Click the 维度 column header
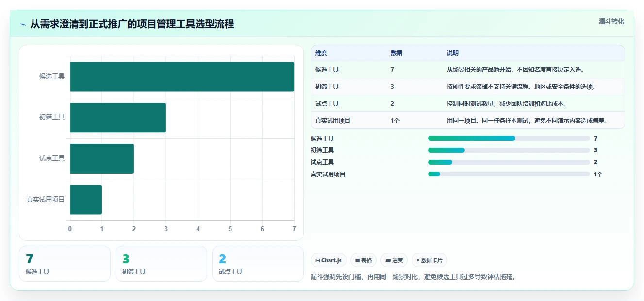Screen dimensions: 644x301 tap(321, 53)
